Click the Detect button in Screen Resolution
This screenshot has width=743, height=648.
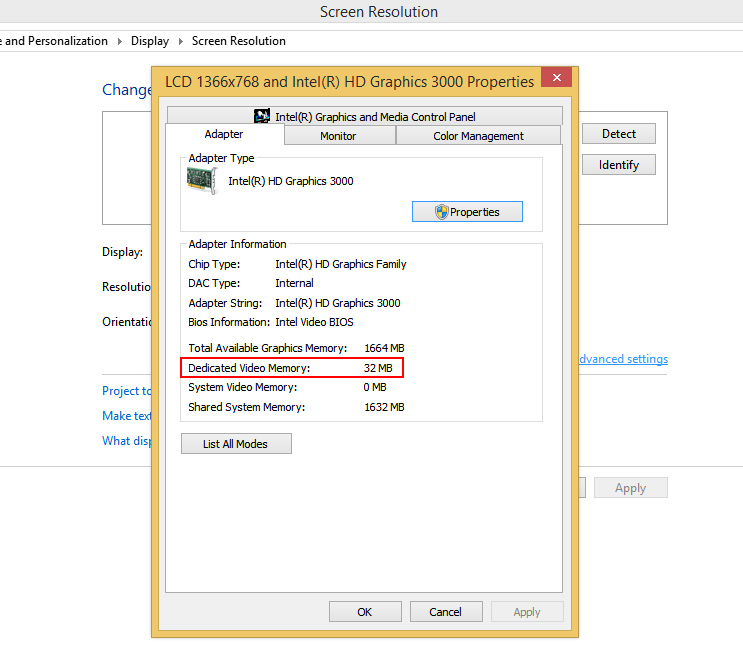[x=619, y=134]
